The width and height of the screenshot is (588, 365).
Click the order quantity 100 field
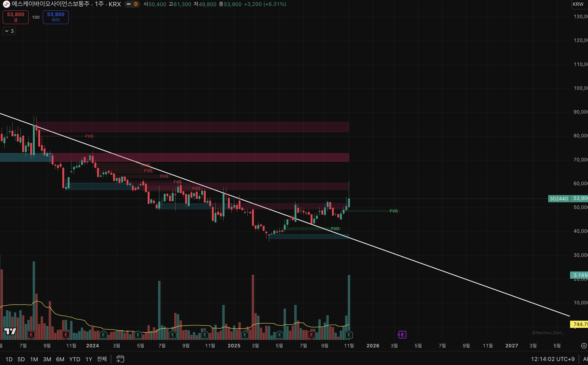pos(36,17)
